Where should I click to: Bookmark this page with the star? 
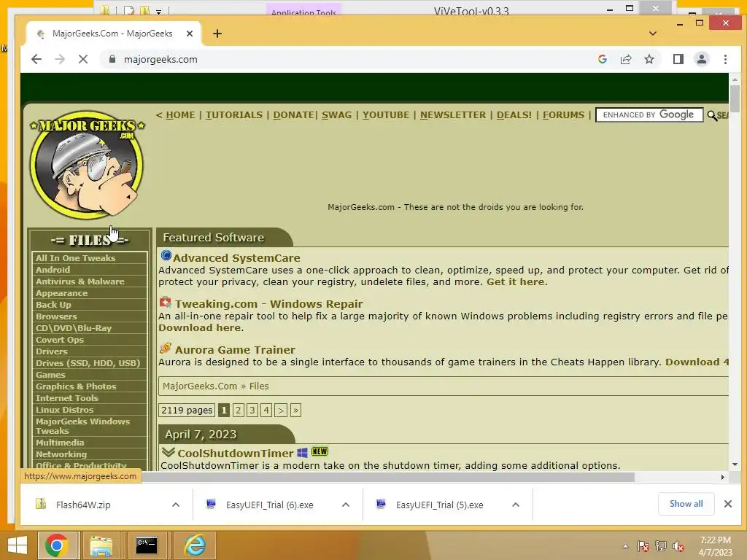tap(649, 59)
